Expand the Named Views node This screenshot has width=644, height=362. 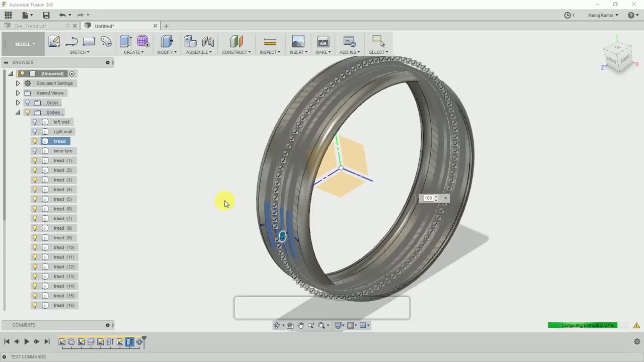pyautogui.click(x=18, y=93)
